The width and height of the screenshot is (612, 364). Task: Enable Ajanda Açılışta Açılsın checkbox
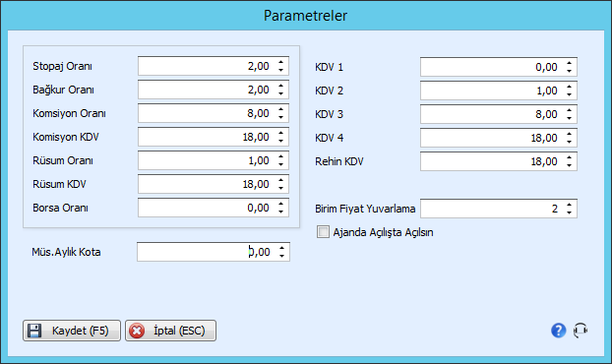coord(323,232)
